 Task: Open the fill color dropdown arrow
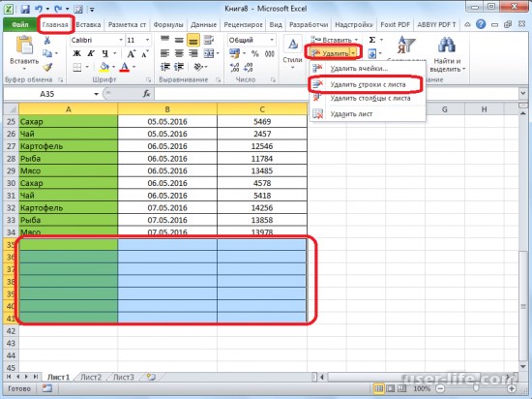pyautogui.click(x=114, y=67)
